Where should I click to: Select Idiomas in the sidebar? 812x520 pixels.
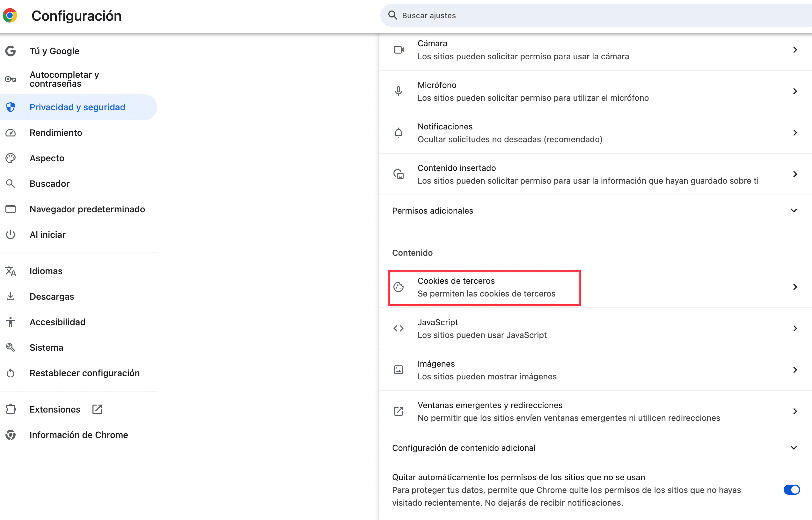pyautogui.click(x=46, y=271)
